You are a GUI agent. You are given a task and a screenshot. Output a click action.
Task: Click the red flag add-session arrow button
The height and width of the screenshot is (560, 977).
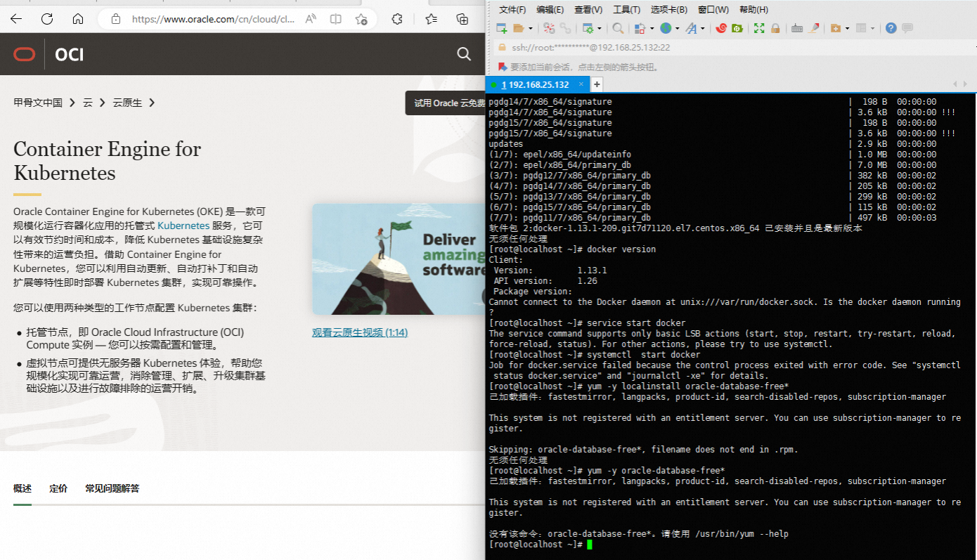coord(502,67)
